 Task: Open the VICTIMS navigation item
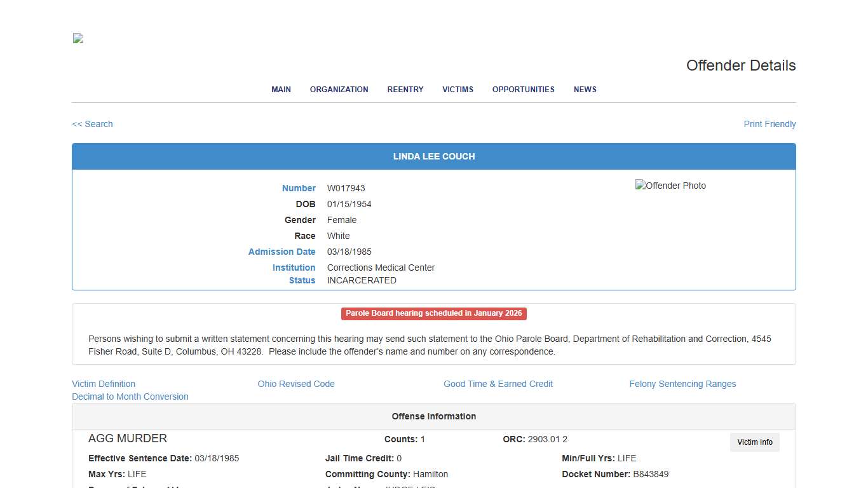(x=458, y=90)
